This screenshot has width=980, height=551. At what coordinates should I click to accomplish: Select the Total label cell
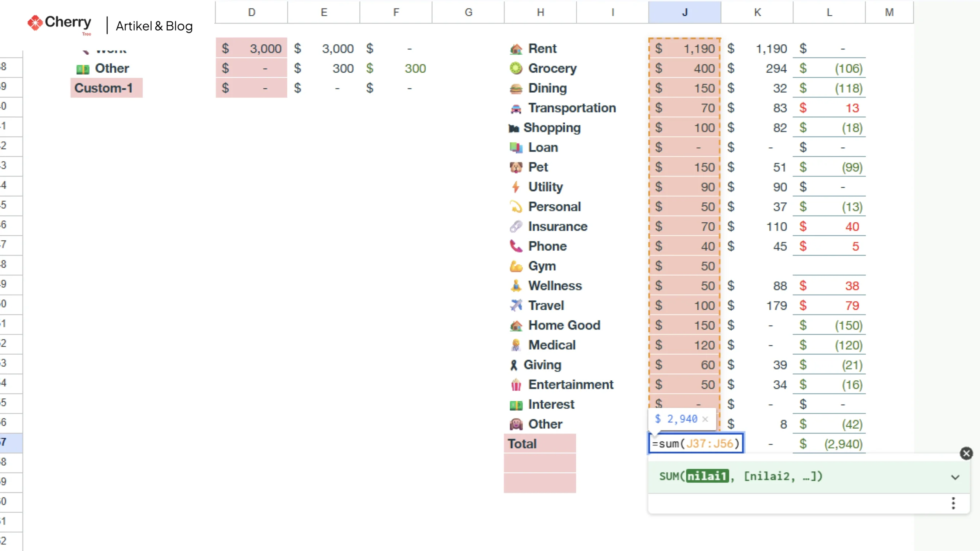(x=540, y=443)
